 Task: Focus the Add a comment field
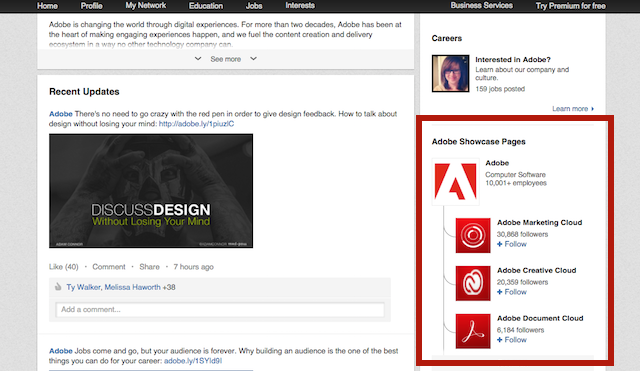[x=220, y=309]
